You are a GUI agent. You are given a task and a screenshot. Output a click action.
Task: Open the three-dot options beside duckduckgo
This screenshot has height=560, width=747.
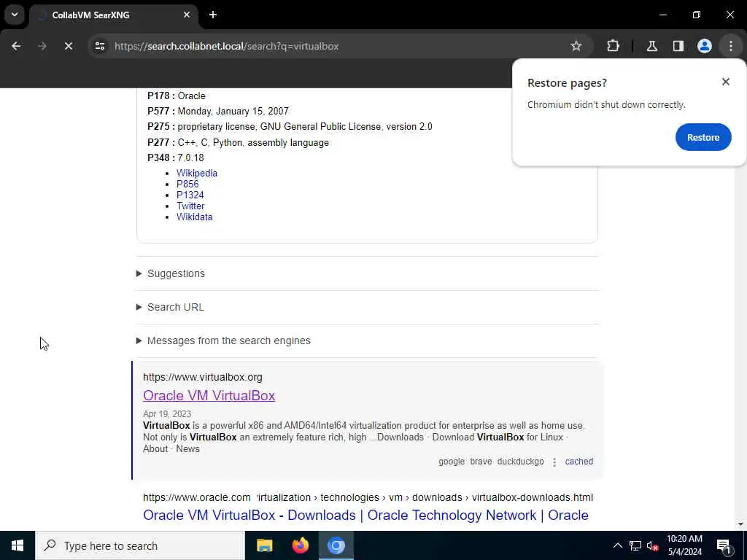coord(554,462)
